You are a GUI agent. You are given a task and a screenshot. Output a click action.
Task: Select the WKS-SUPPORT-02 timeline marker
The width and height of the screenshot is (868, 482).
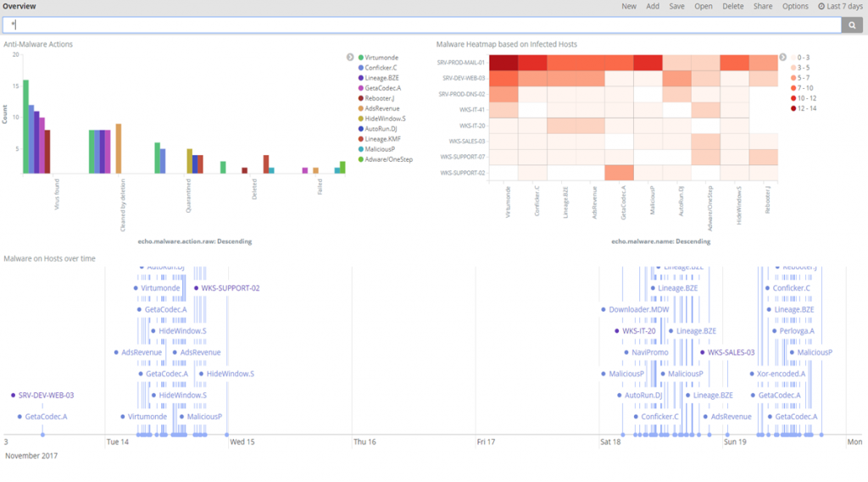click(x=197, y=288)
